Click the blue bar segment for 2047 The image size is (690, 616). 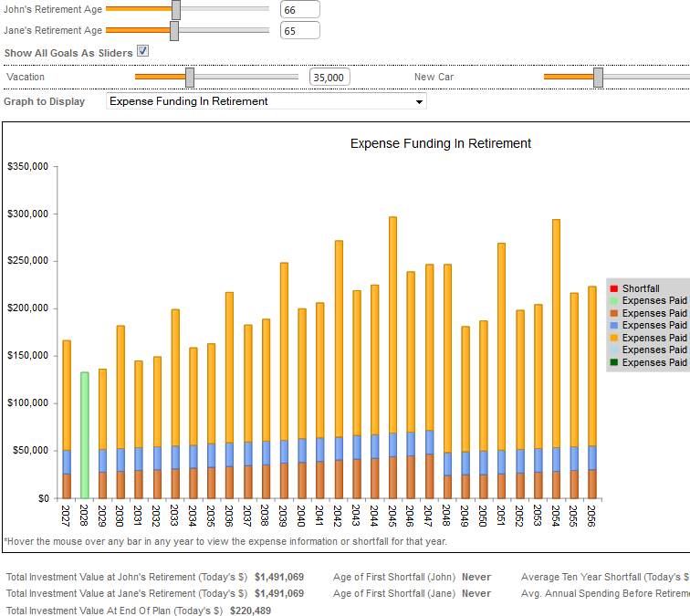pyautogui.click(x=430, y=443)
